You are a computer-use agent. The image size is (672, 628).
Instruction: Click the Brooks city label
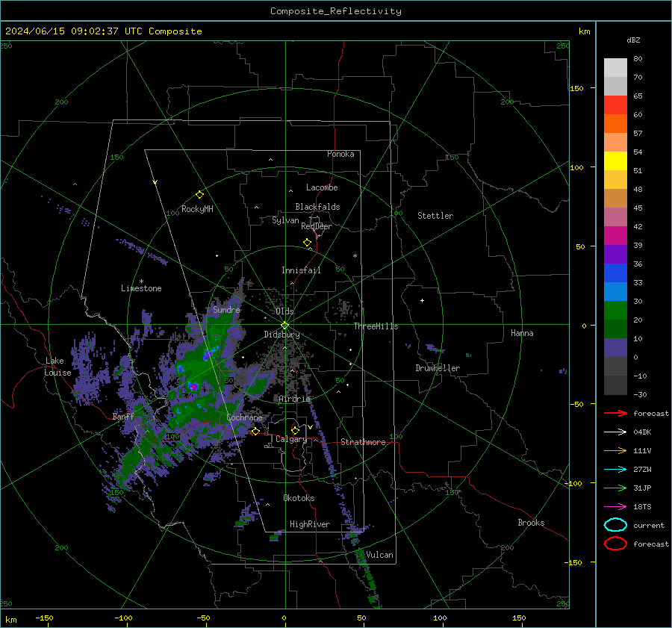531,523
